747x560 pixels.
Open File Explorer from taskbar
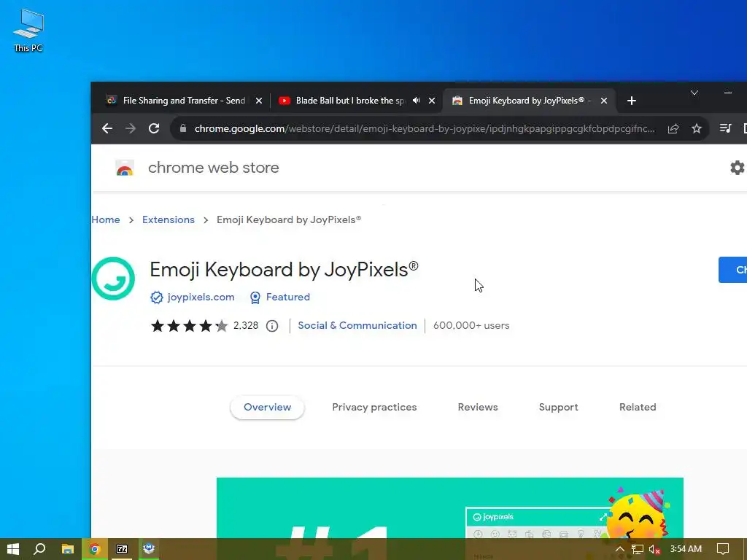point(68,549)
